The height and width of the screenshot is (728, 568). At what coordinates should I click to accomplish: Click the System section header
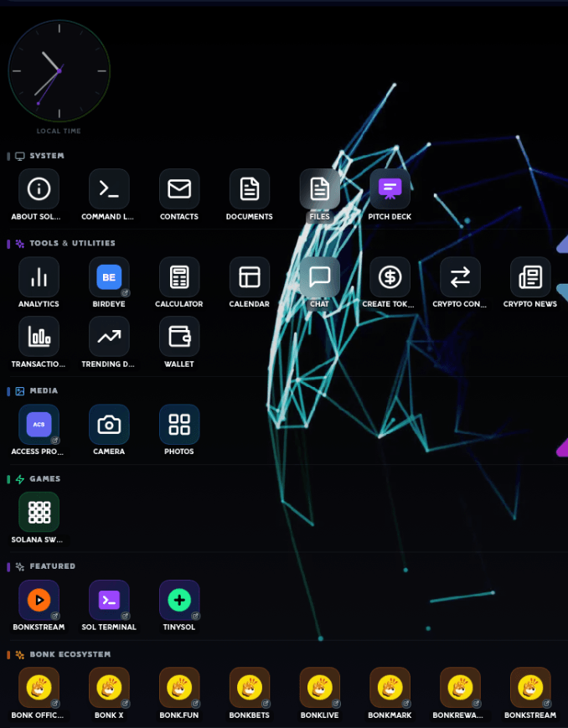tap(47, 156)
